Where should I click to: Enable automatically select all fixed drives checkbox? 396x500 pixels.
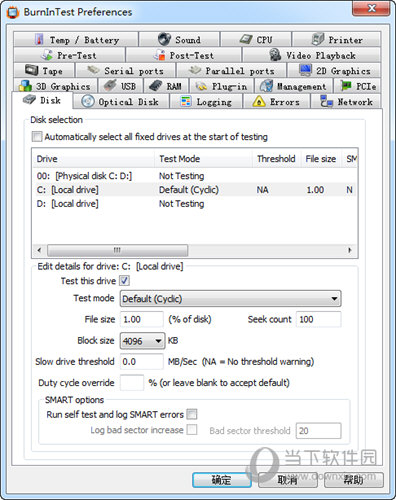tap(37, 136)
